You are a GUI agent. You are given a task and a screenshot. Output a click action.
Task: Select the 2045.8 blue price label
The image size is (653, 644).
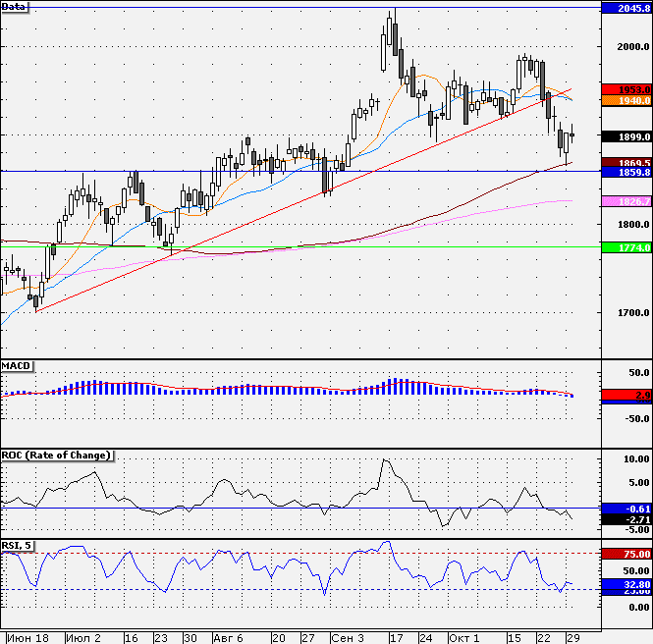tap(626, 8)
